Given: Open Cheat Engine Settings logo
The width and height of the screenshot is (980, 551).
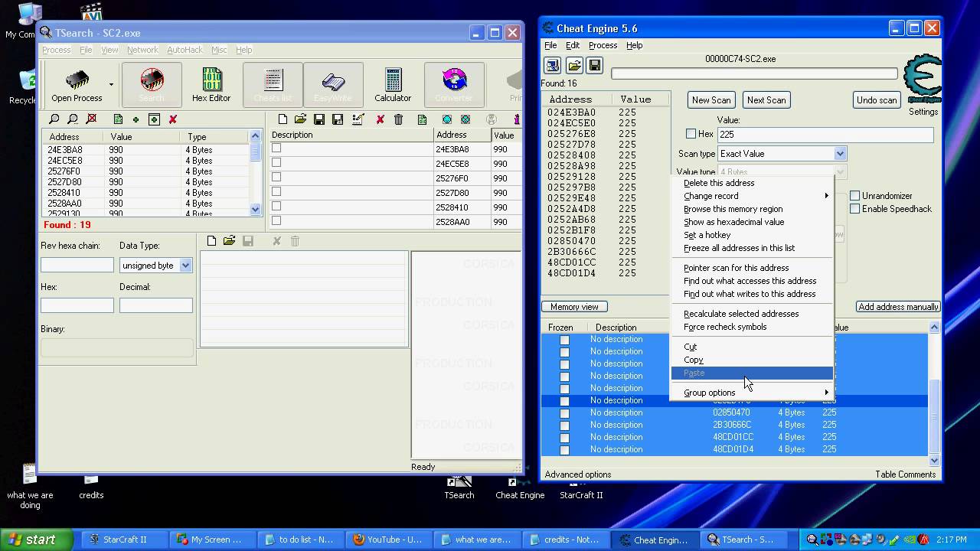Looking at the screenshot, I should pyautogui.click(x=922, y=84).
